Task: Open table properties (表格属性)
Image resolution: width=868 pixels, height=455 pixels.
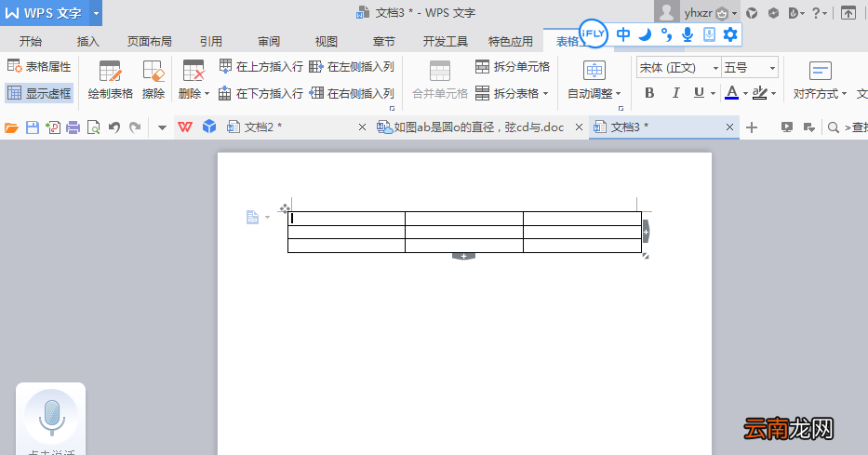Action: pyautogui.click(x=39, y=66)
